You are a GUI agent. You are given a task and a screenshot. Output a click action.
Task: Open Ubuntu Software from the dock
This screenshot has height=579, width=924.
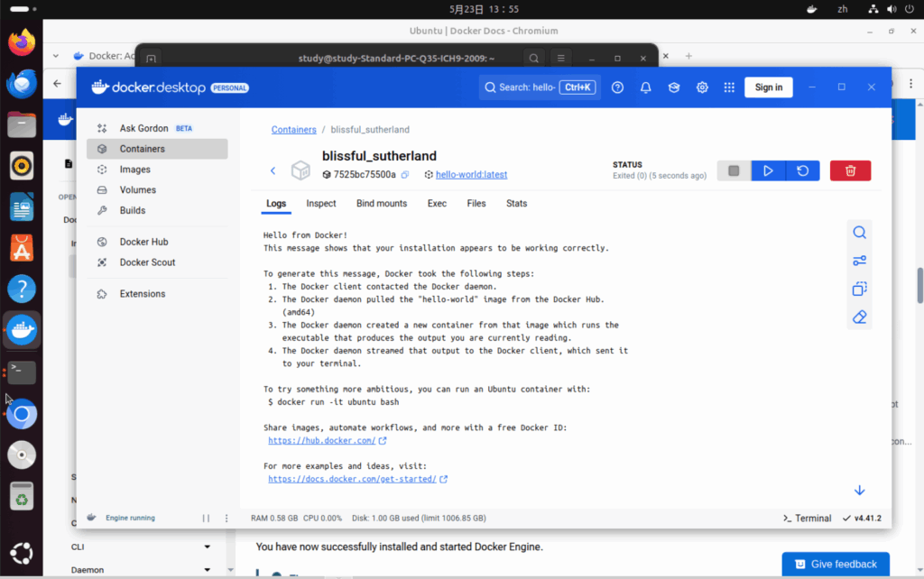(x=22, y=248)
